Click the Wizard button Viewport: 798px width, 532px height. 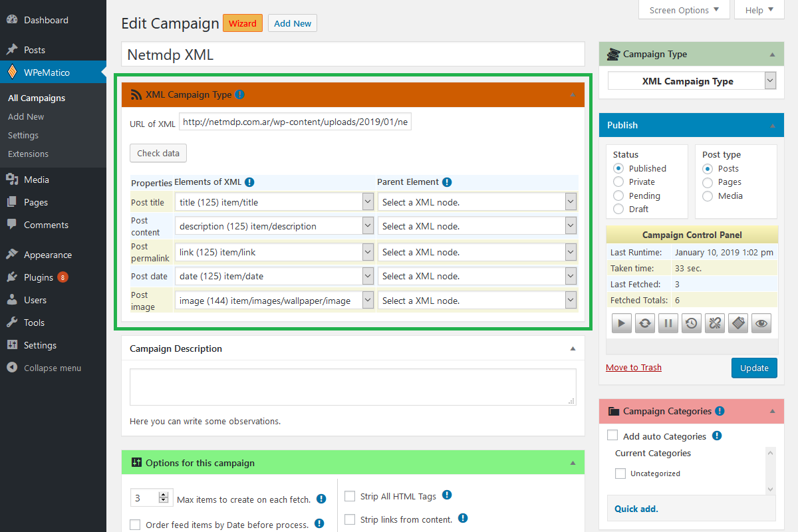[x=243, y=23]
